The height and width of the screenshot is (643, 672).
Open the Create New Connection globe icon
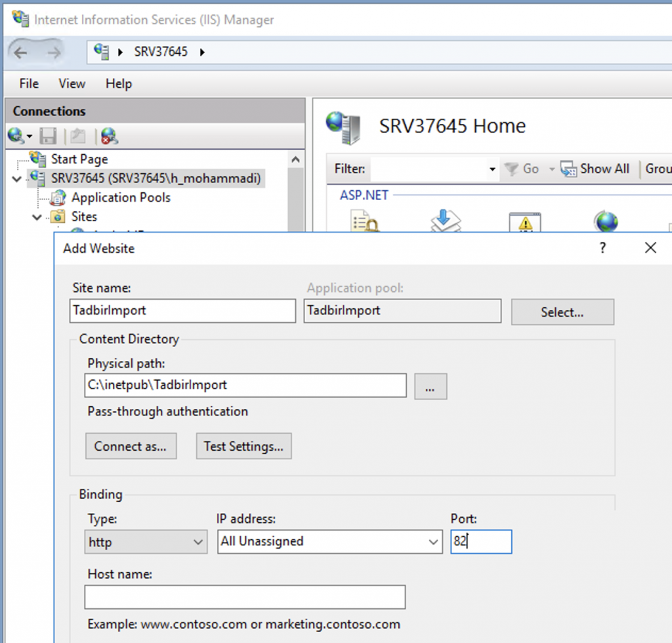(x=16, y=136)
